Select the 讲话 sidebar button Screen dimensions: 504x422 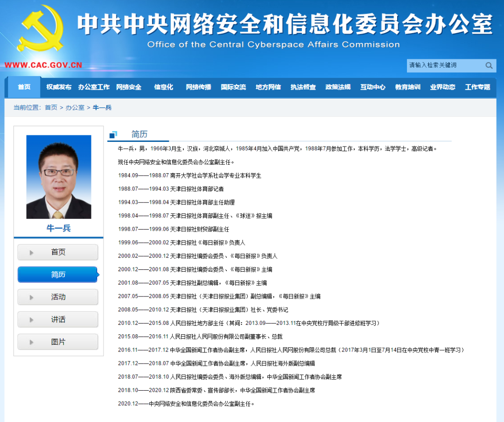[x=58, y=319]
